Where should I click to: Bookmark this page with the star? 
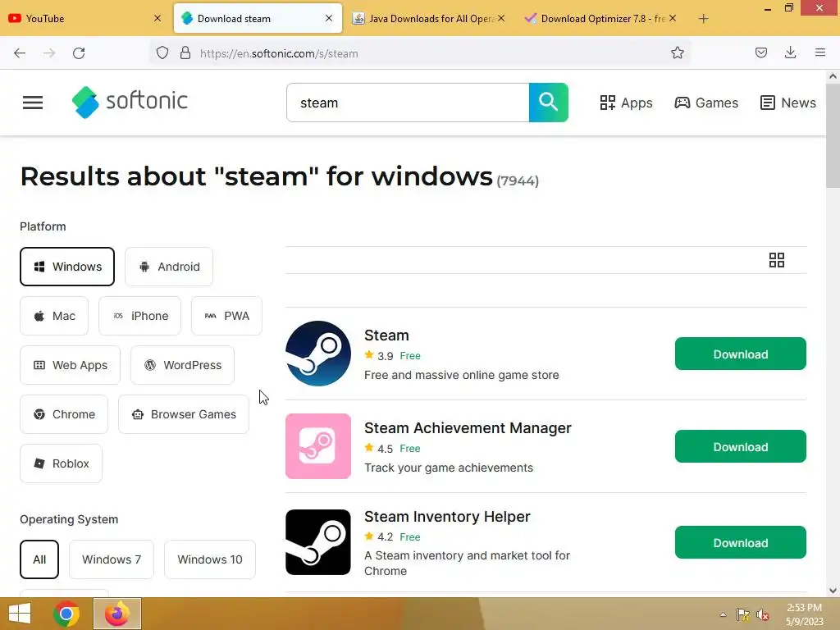pyautogui.click(x=677, y=53)
